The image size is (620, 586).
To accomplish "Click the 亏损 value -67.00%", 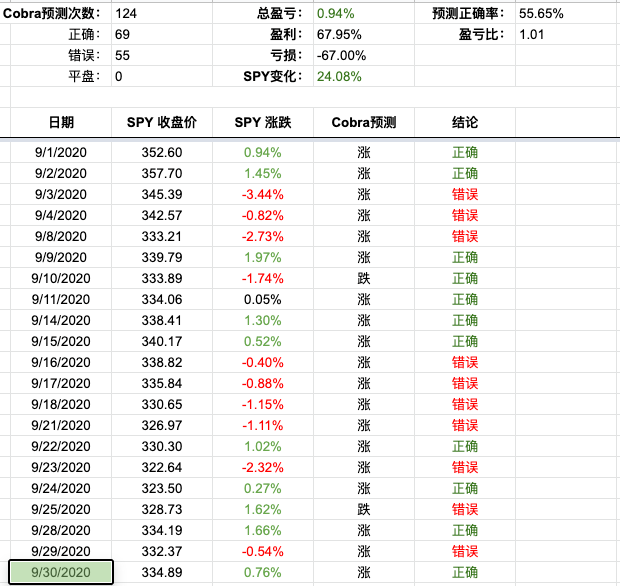I will 341,55.
